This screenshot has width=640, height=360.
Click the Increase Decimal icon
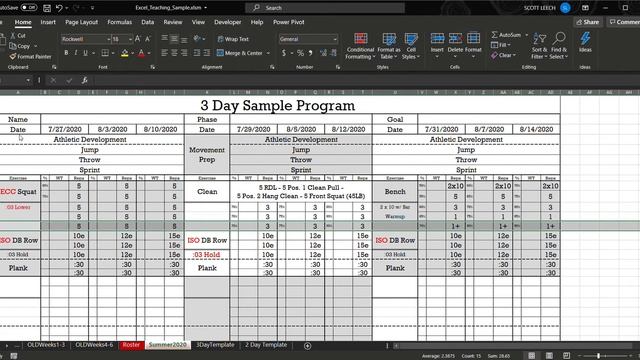[323, 53]
